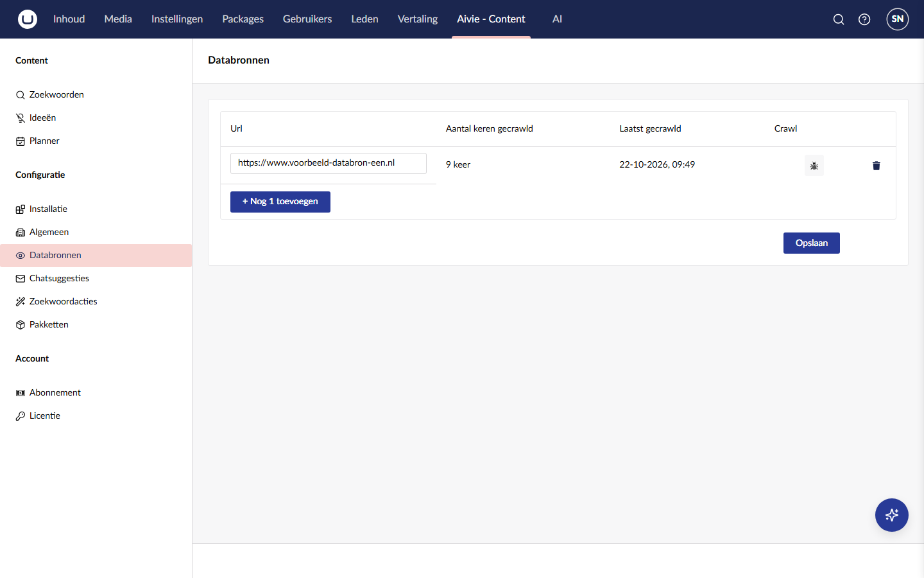Image resolution: width=924 pixels, height=578 pixels.
Task: Open Licentie under Account
Action: click(96, 416)
